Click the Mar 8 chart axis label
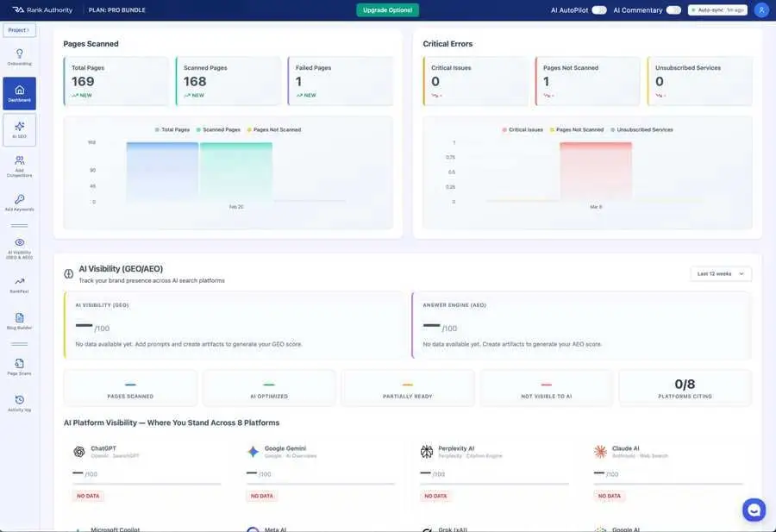 tap(596, 207)
